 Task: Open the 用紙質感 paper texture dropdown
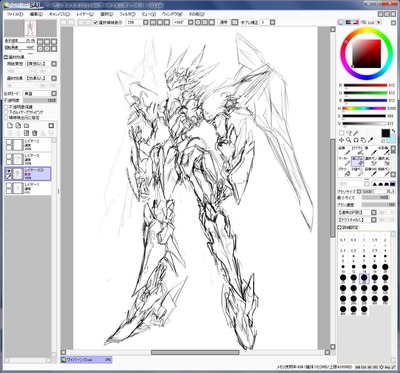click(54, 64)
